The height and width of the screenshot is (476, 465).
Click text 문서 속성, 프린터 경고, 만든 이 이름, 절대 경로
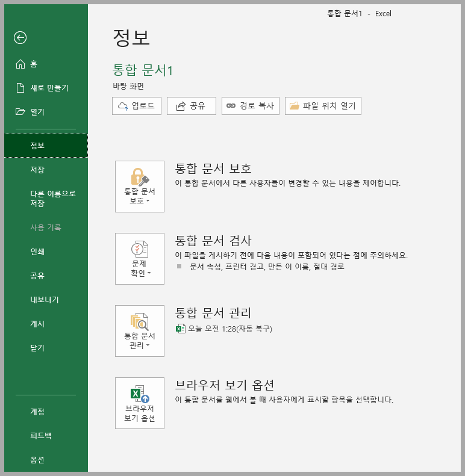coord(267,267)
